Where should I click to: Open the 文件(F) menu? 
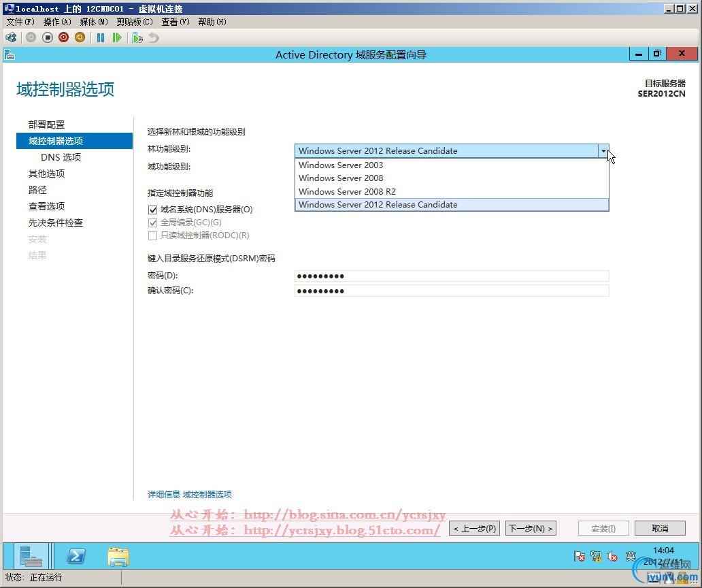pyautogui.click(x=20, y=22)
